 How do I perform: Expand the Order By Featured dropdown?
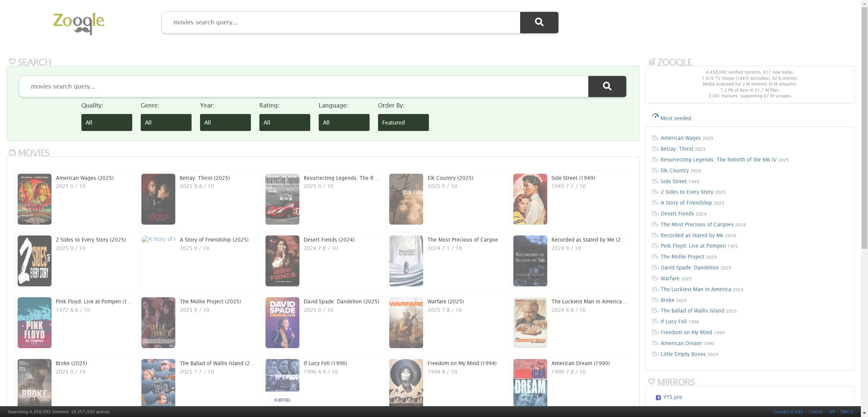tap(403, 122)
